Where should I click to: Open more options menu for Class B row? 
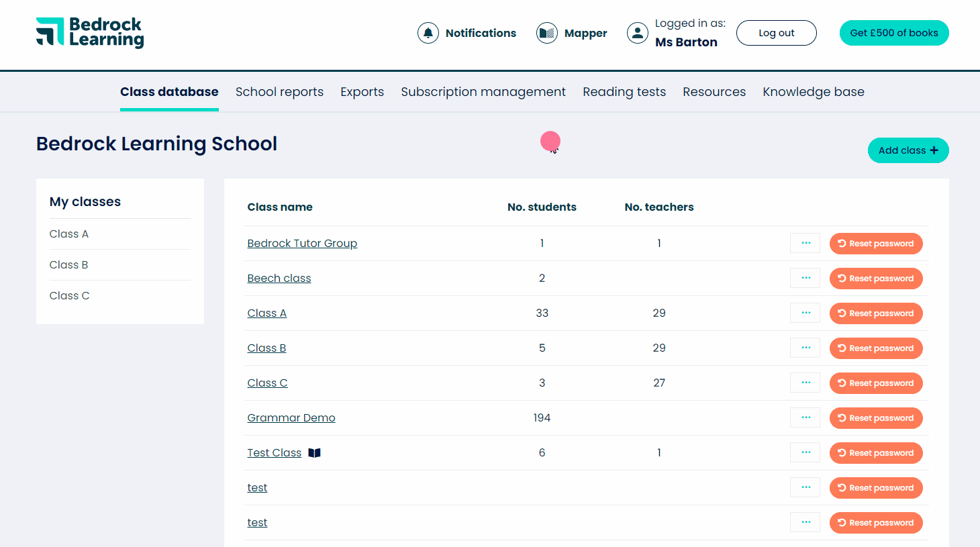(x=805, y=348)
